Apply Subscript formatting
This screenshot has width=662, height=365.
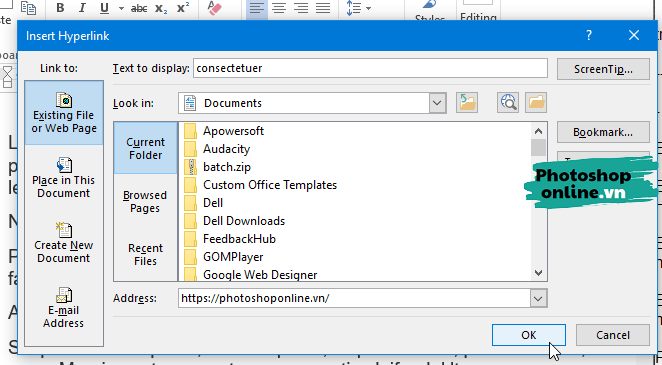[161, 8]
